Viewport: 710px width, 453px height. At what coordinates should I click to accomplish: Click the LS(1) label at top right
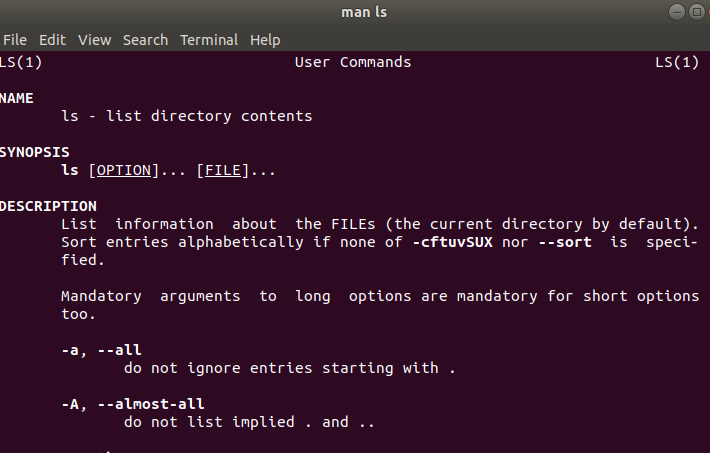click(677, 62)
